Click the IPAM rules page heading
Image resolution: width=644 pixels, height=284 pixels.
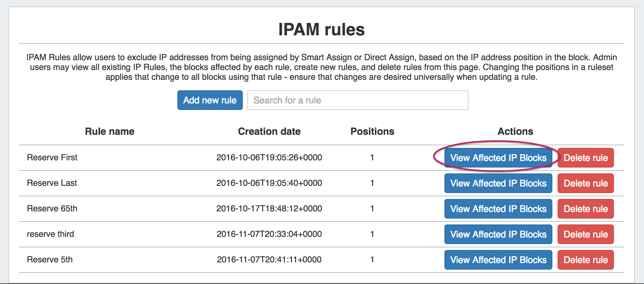[x=321, y=29]
